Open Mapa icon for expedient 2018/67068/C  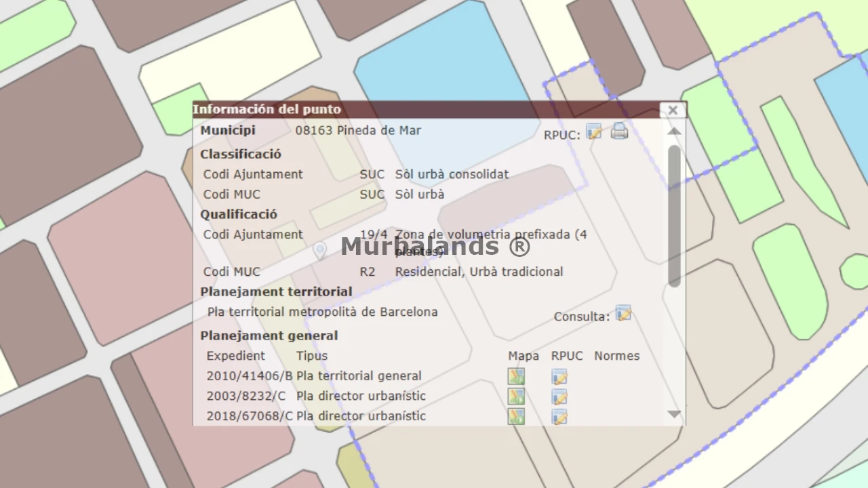(516, 416)
